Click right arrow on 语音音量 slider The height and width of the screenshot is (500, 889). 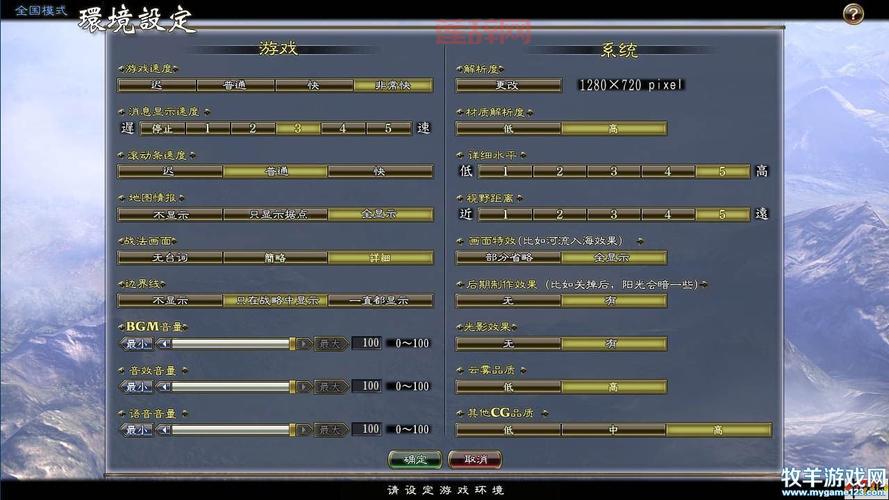(304, 430)
